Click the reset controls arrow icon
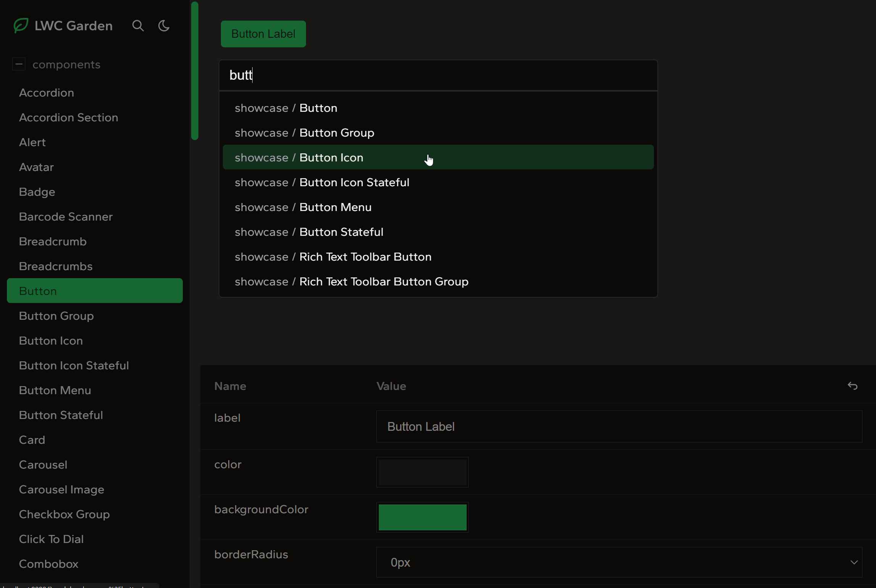 pos(852,386)
